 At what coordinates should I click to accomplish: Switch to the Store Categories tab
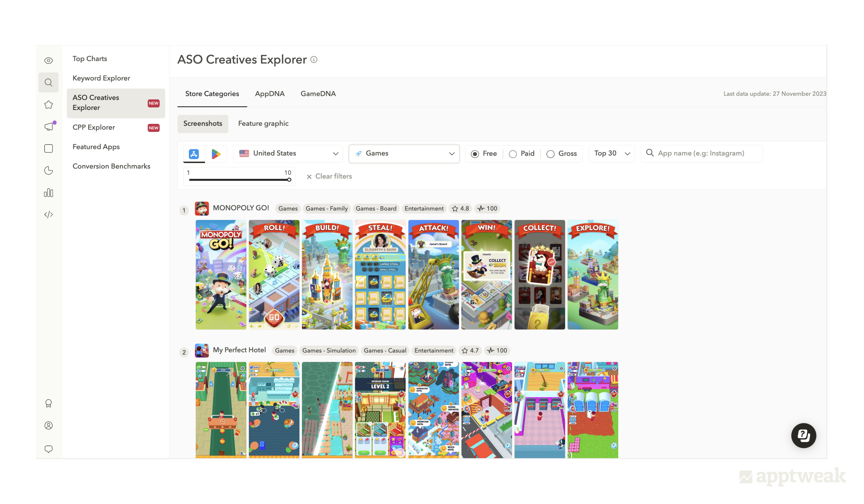click(x=212, y=94)
